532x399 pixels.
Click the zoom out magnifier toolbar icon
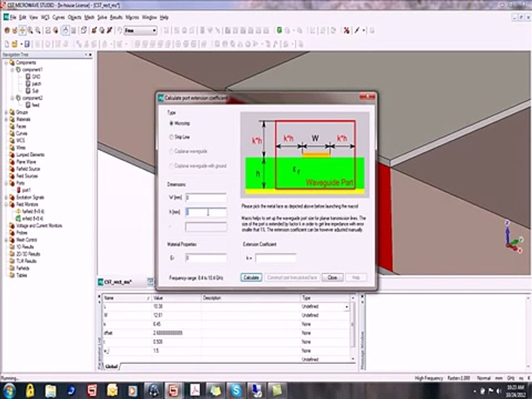point(38,30)
